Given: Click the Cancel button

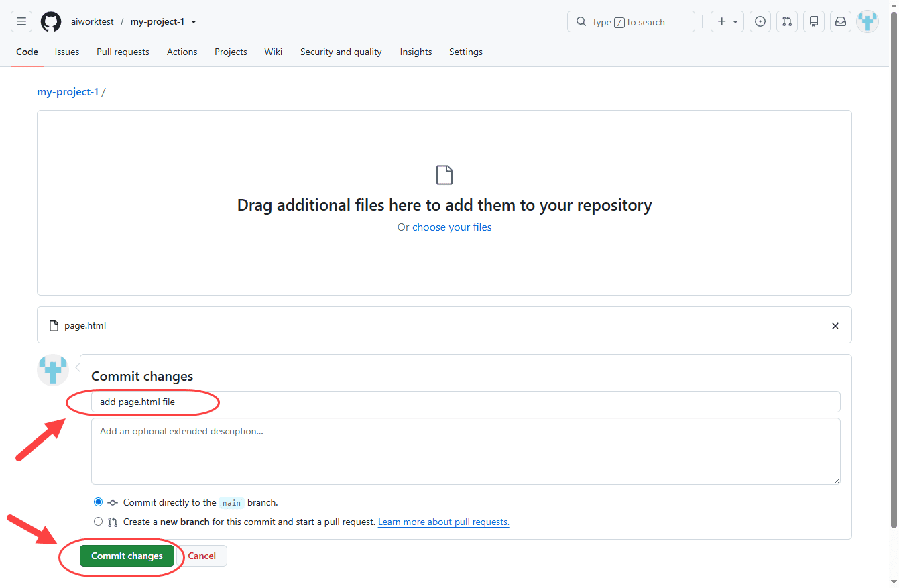Looking at the screenshot, I should pyautogui.click(x=202, y=556).
